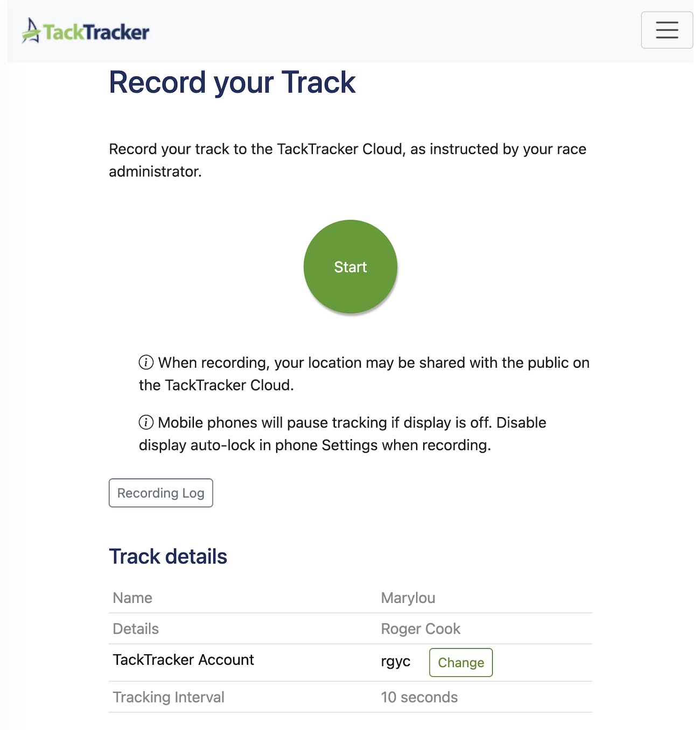Click the TackTracker sailboat logo icon
This screenshot has height=730, width=700.
coord(31,31)
